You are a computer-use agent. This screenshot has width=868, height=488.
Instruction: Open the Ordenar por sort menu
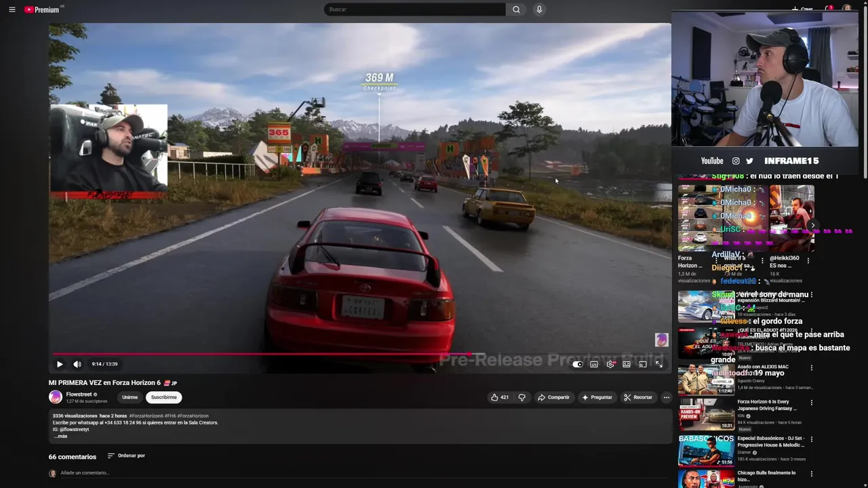point(126,455)
